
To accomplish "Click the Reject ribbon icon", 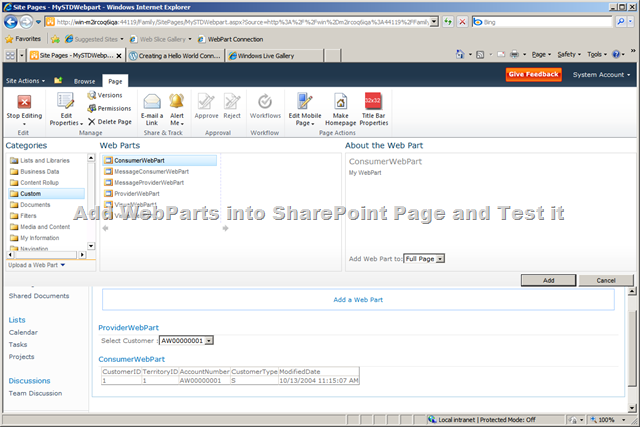I will coord(232,101).
